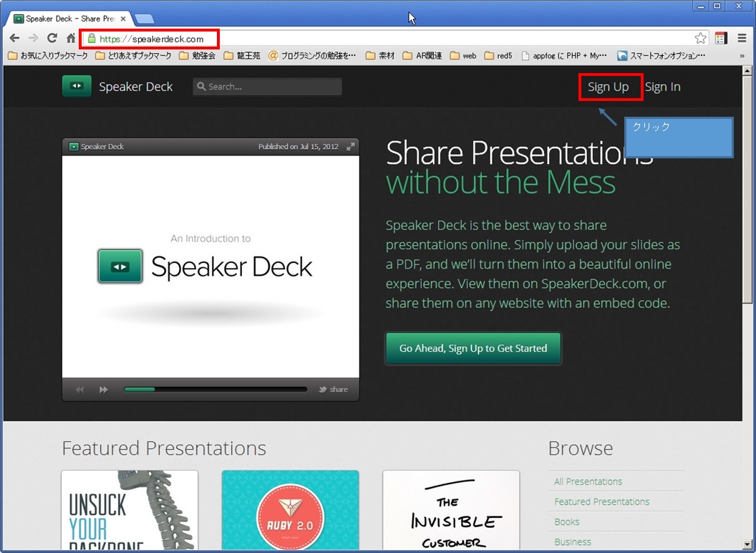Viewport: 756px width, 553px height.
Task: Open the プログラミングの勉強を bookmark
Action: 312,55
